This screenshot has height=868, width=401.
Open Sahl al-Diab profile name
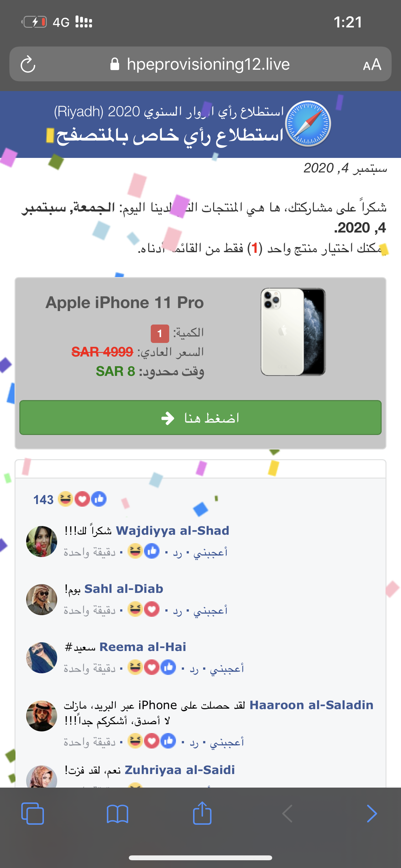[124, 589]
